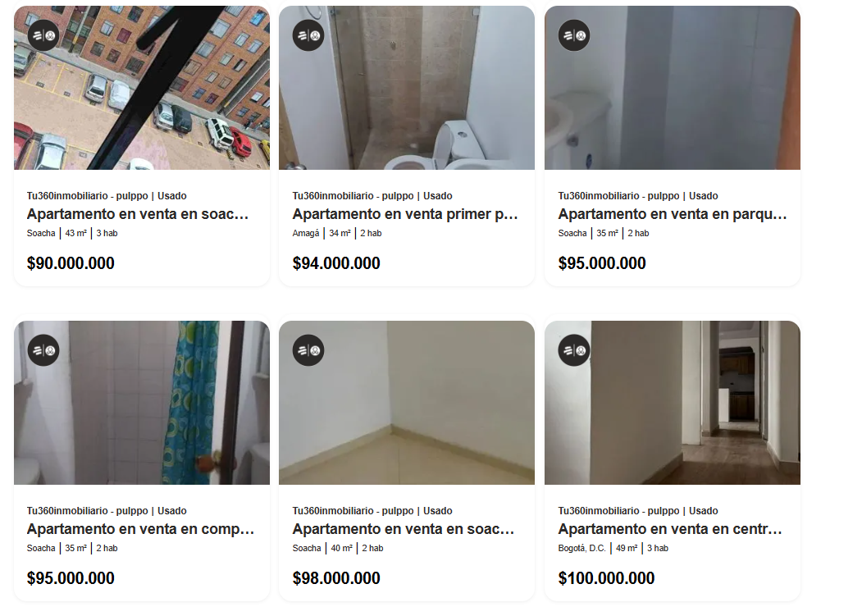This screenshot has height=616, width=862.
Task: Open parking lot building photo thumbnail
Action: [142, 88]
